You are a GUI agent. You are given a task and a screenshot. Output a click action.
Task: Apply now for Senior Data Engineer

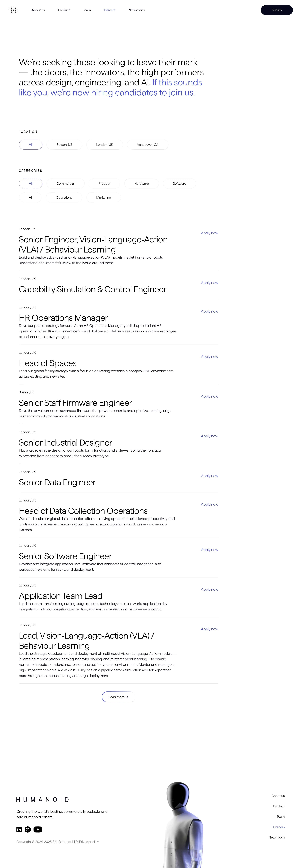tap(209, 476)
